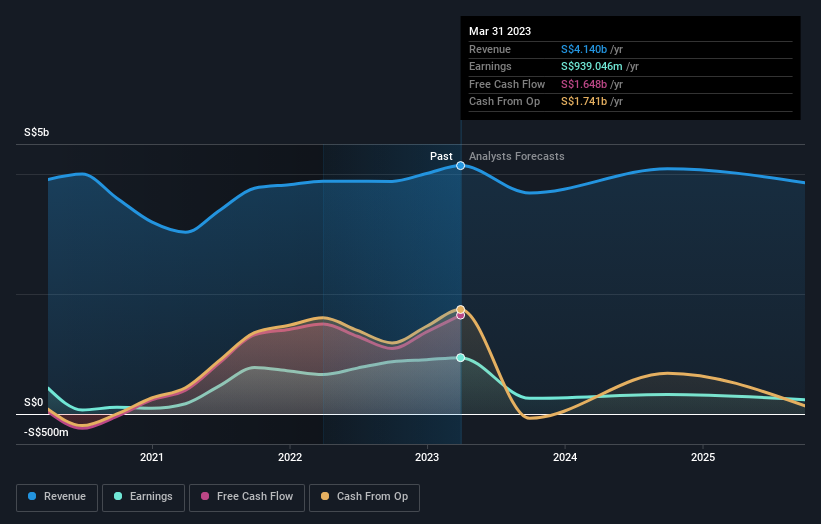Image resolution: width=821 pixels, height=524 pixels.
Task: Toggle the Revenue legend button
Action: coord(57,497)
